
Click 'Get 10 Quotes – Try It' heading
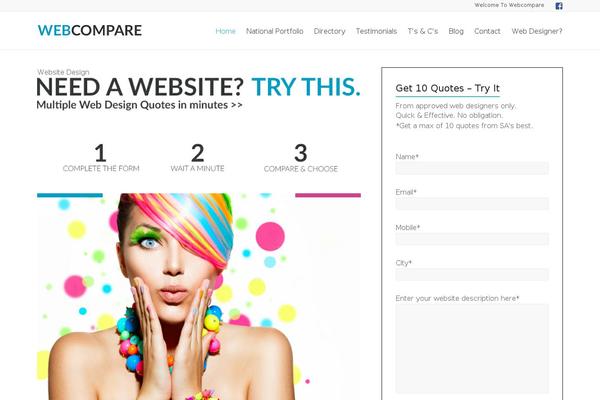pyautogui.click(x=447, y=88)
